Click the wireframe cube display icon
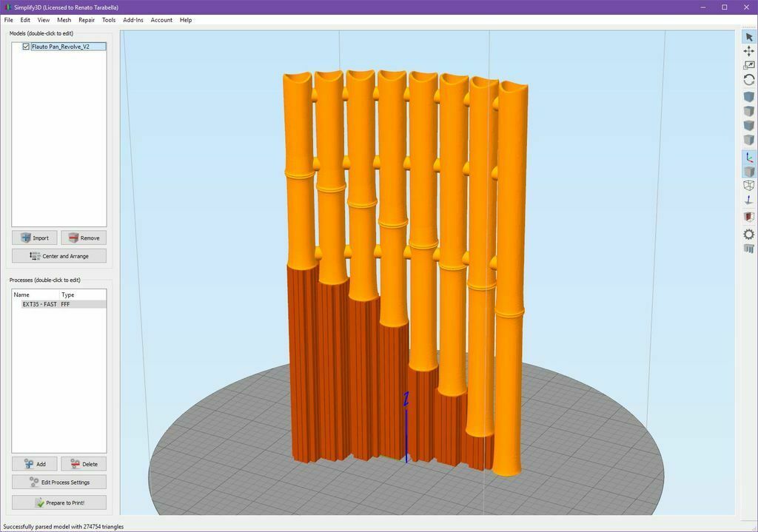Image resolution: width=758 pixels, height=532 pixels. [x=748, y=186]
